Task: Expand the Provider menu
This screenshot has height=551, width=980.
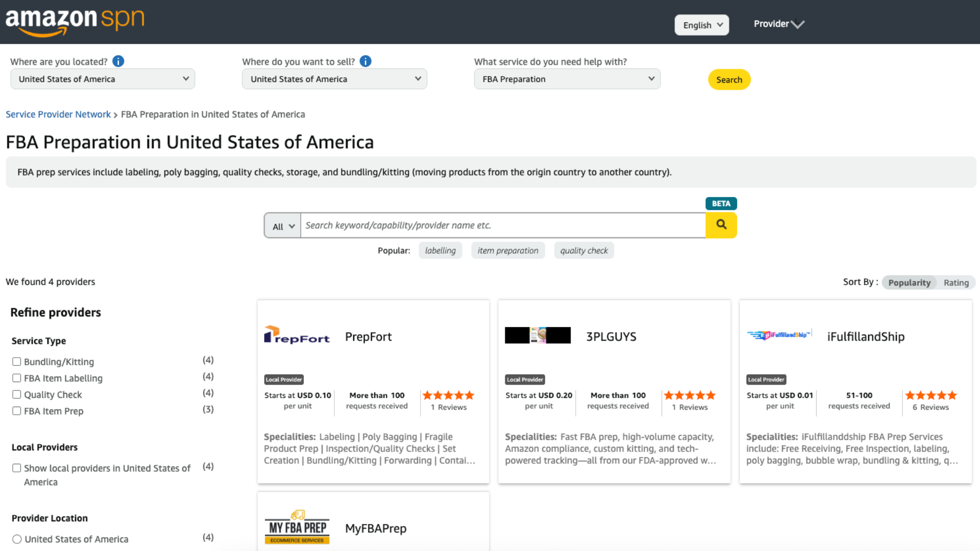Action: coord(778,23)
